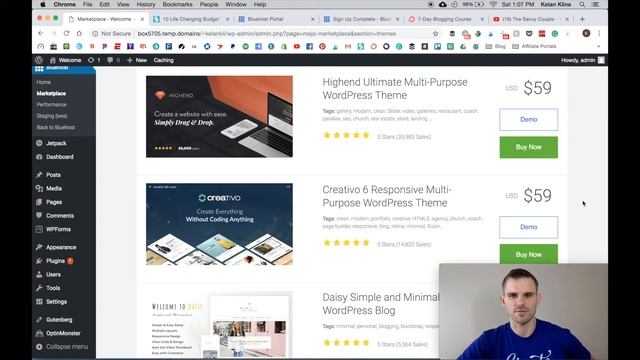Open Tools in sidebar
Viewport: 640px width, 360px height.
coord(53,288)
